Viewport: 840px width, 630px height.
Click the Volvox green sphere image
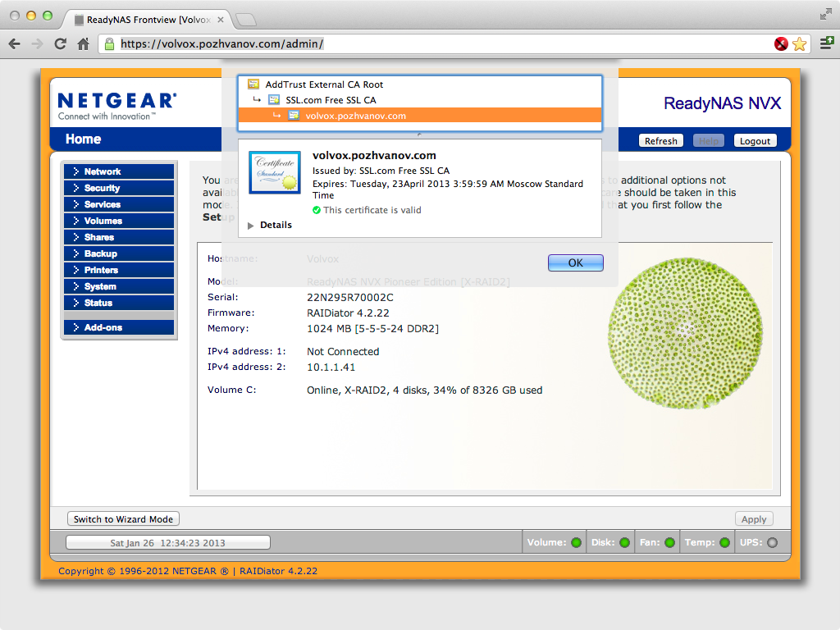point(685,333)
